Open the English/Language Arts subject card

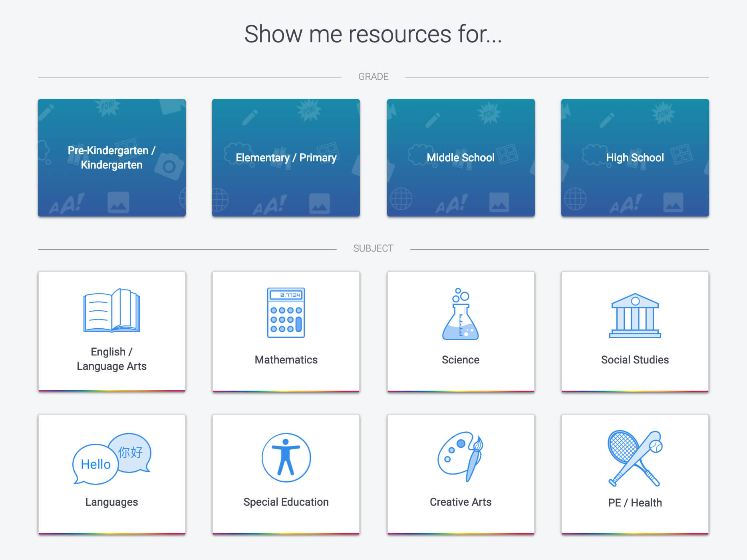112,332
